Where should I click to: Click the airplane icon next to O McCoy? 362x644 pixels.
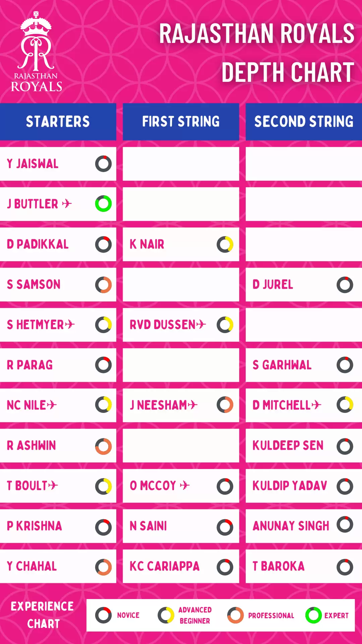(x=185, y=485)
